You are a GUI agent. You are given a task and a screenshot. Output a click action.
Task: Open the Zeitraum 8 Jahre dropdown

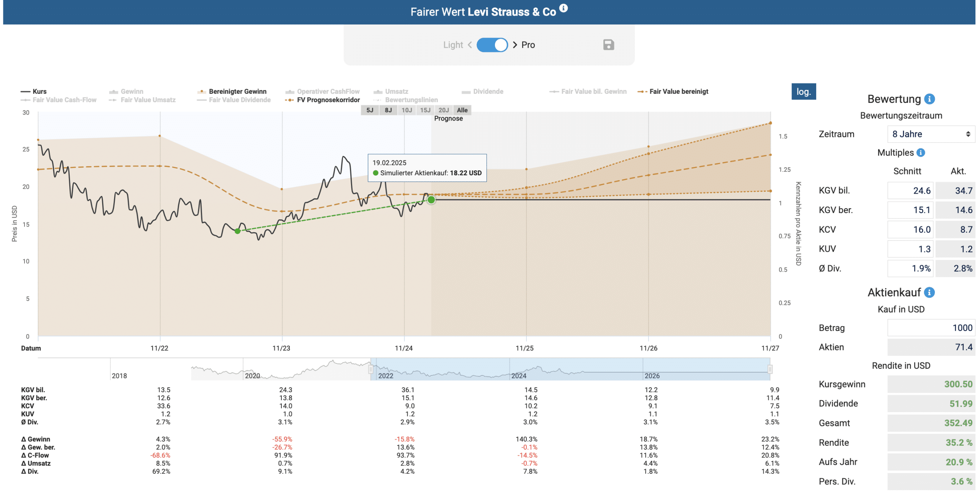931,134
